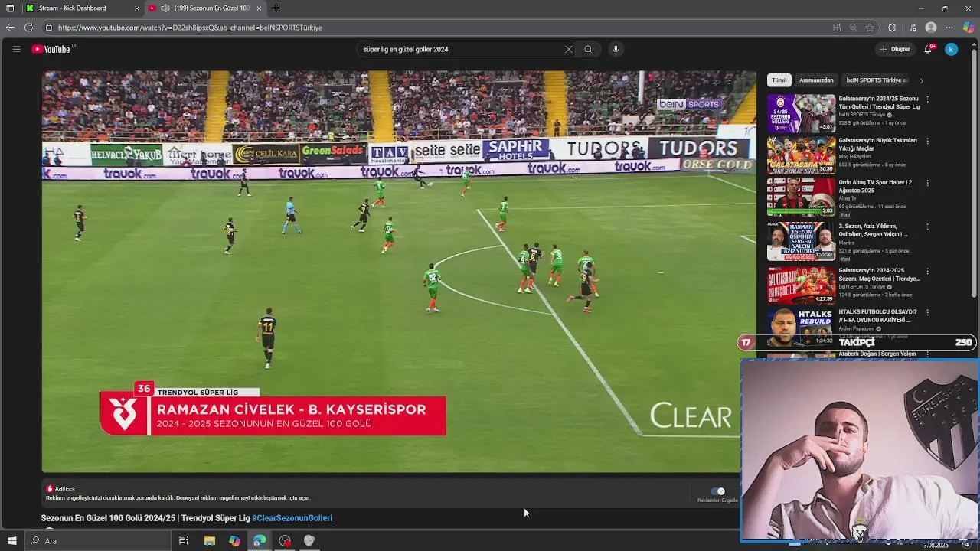Add page to favorites star icon
Image resolution: width=980 pixels, height=551 pixels.
click(870, 28)
